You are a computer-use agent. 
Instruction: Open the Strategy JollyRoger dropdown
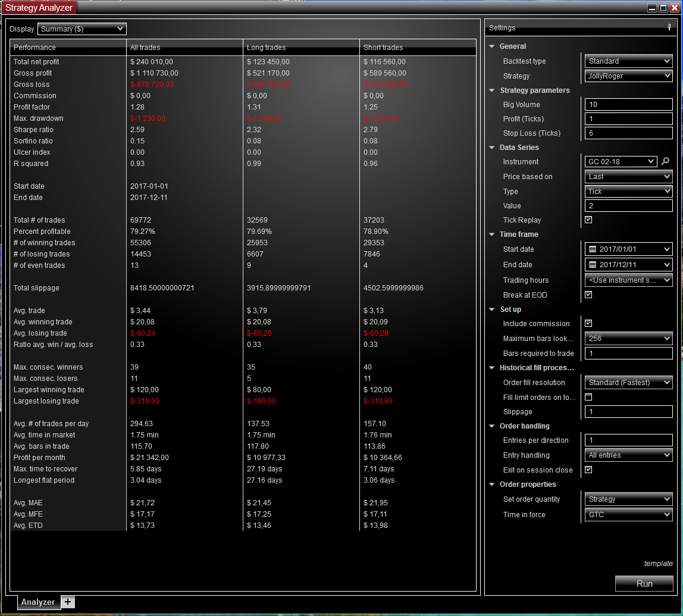pyautogui.click(x=628, y=76)
